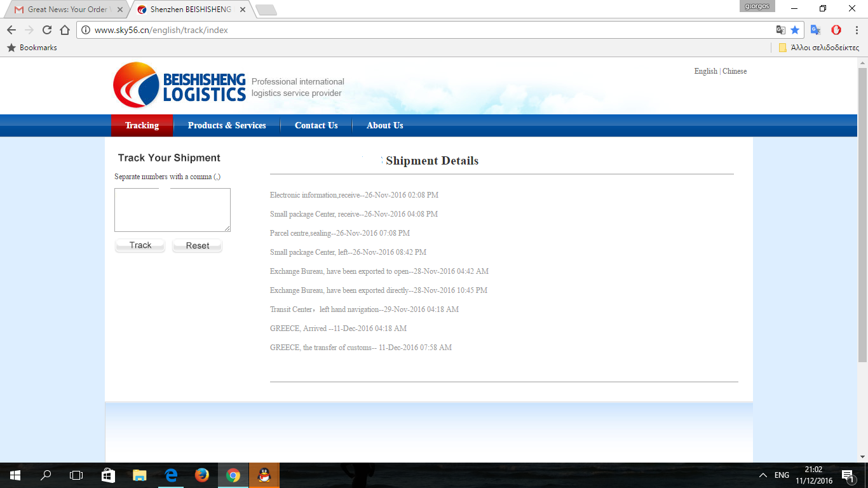Open the Contact Us page

coord(316,125)
